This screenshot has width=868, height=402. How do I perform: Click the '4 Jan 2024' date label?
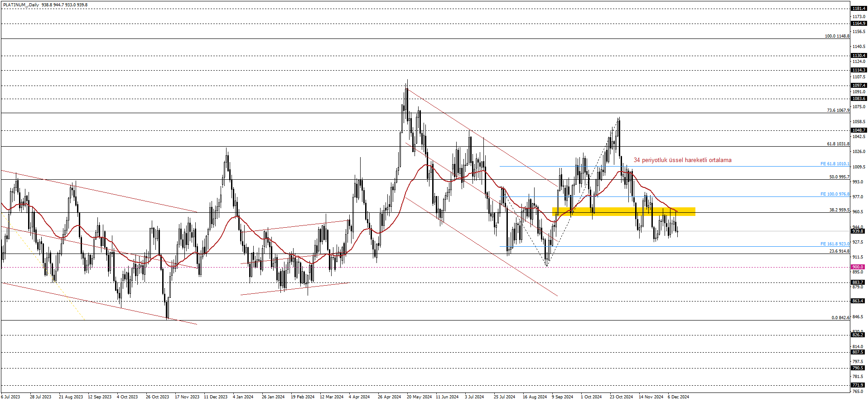[x=243, y=397]
